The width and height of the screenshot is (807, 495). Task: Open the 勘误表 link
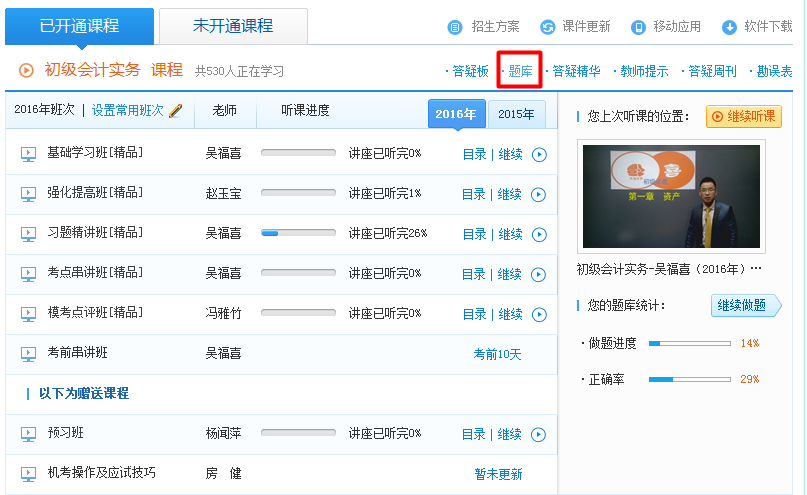[x=774, y=71]
